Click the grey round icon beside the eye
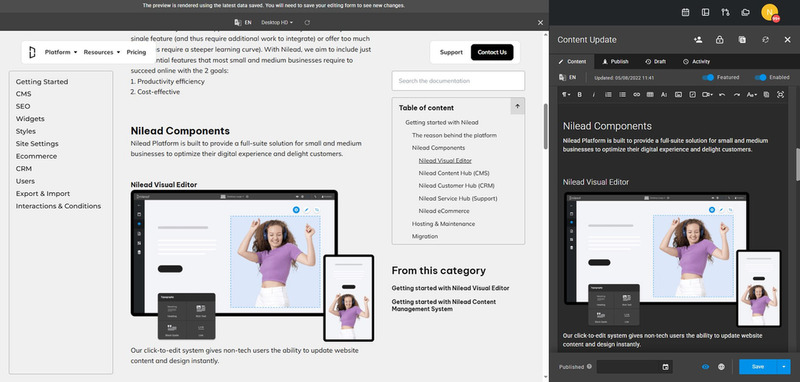The height and width of the screenshot is (382, 800). pyautogui.click(x=721, y=367)
